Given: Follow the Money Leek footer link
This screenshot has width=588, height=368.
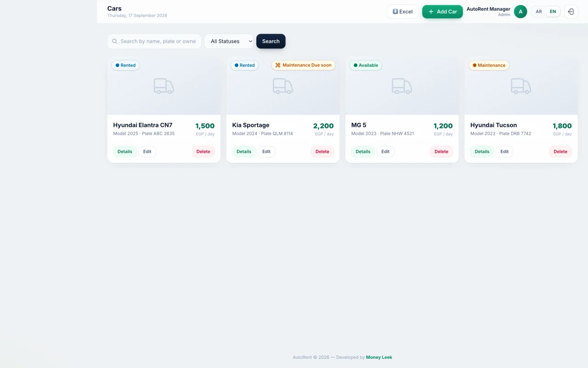Looking at the screenshot, I should point(379,357).
